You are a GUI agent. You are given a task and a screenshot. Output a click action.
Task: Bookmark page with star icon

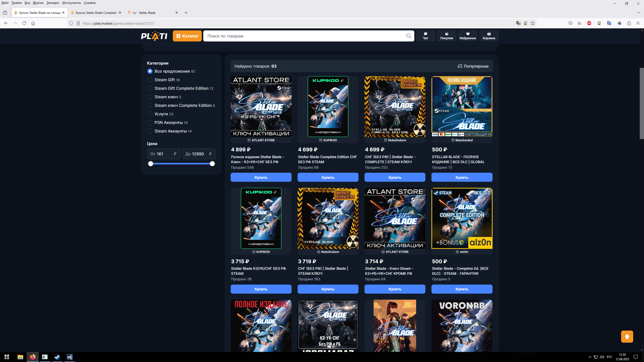point(533,23)
